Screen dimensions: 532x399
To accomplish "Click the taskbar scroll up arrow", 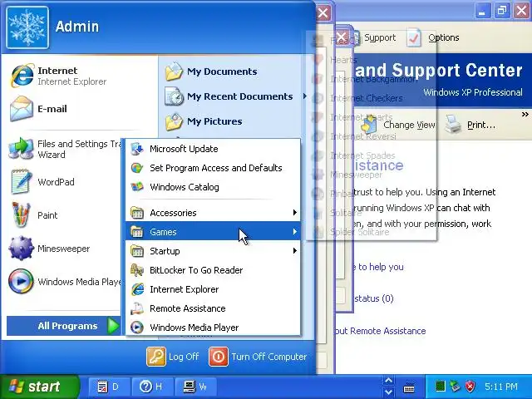I will [x=388, y=381].
